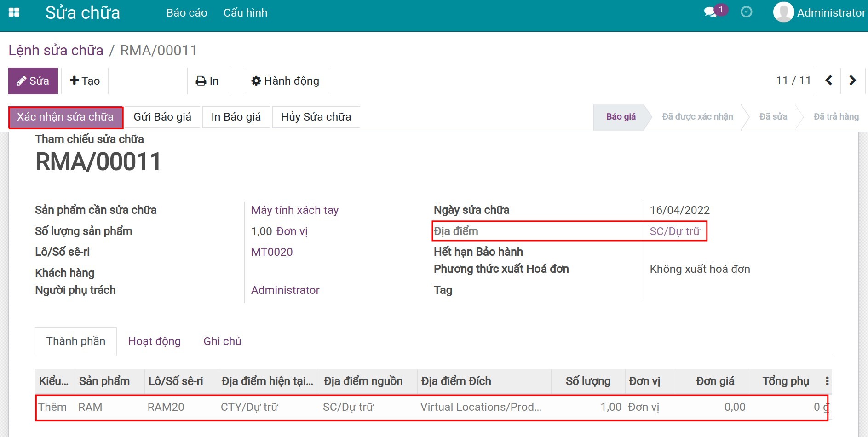Screen dimensions: 868x437
Task: Click the Administrator avatar image
Action: coord(783,12)
